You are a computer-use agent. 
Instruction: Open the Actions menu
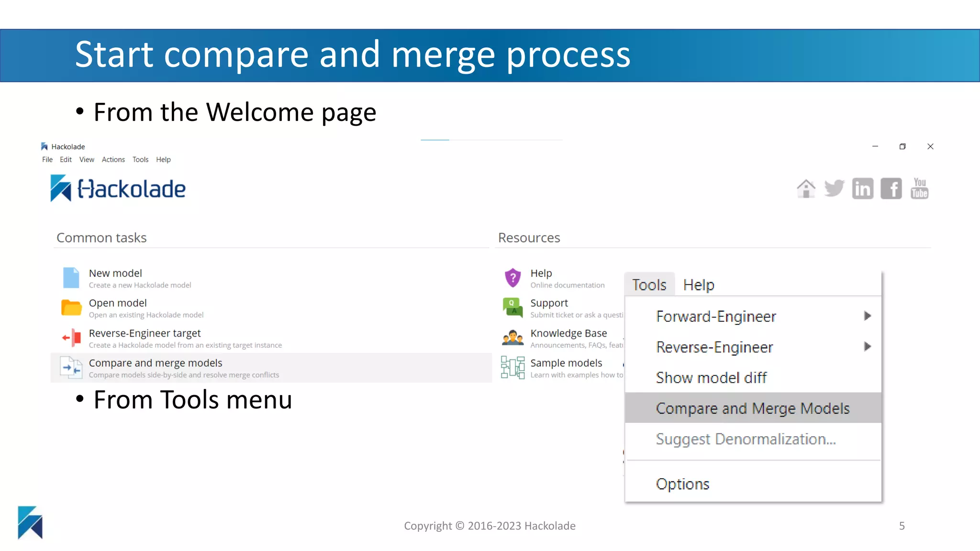click(x=113, y=160)
